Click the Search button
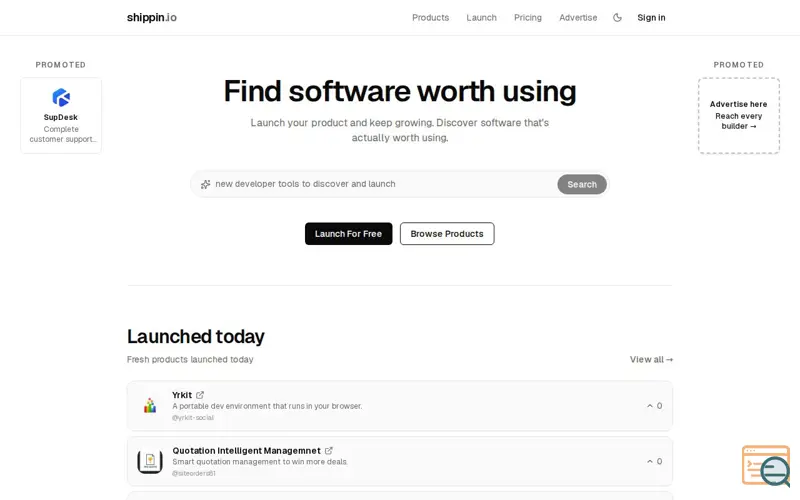Screen dimensions: 800x500 pos(582,184)
